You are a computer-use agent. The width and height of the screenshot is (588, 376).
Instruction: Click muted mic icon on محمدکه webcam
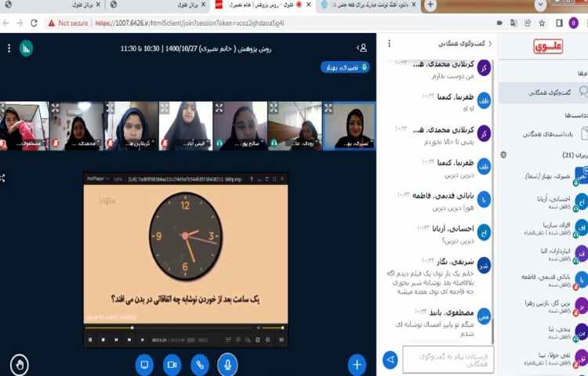click(56, 143)
